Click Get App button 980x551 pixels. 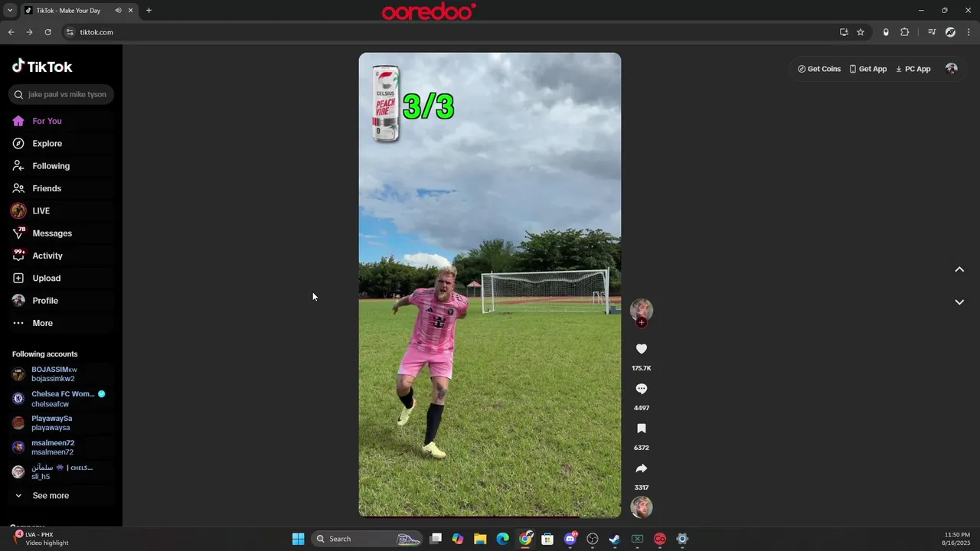coord(868,69)
